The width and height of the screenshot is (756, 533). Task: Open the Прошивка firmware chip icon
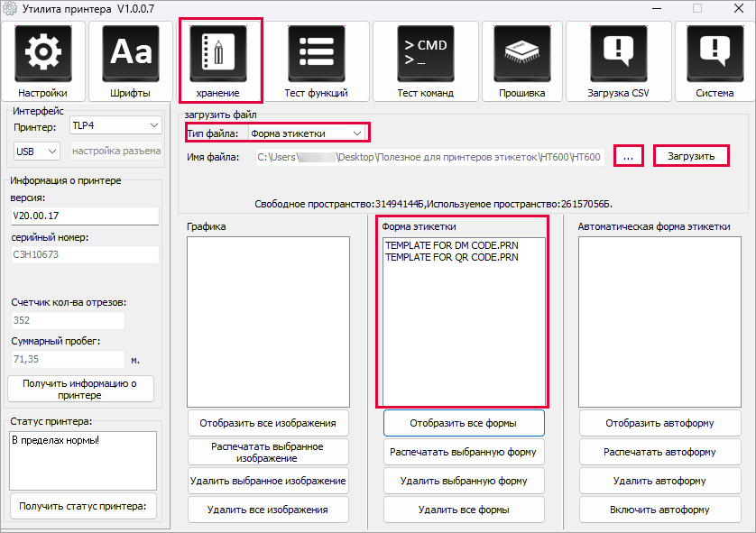tap(522, 61)
